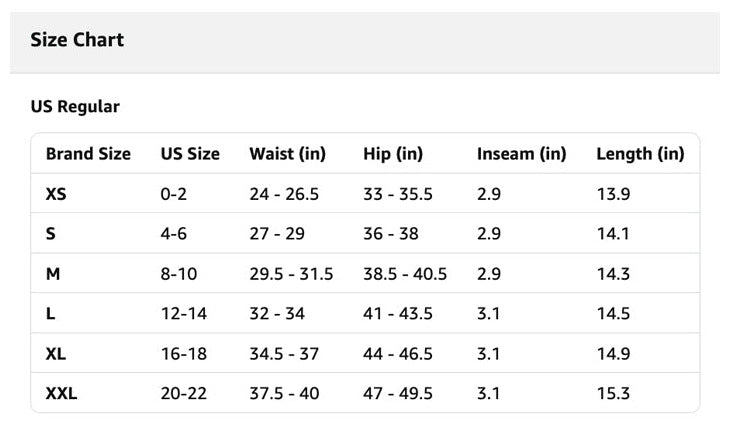Select the S brand size cell

coord(50,234)
